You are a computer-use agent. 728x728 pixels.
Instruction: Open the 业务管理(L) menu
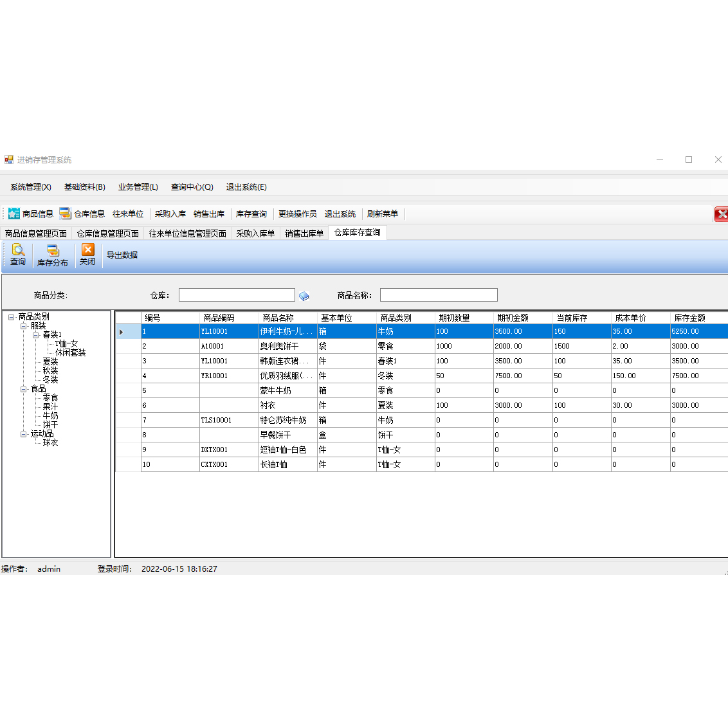coord(138,187)
